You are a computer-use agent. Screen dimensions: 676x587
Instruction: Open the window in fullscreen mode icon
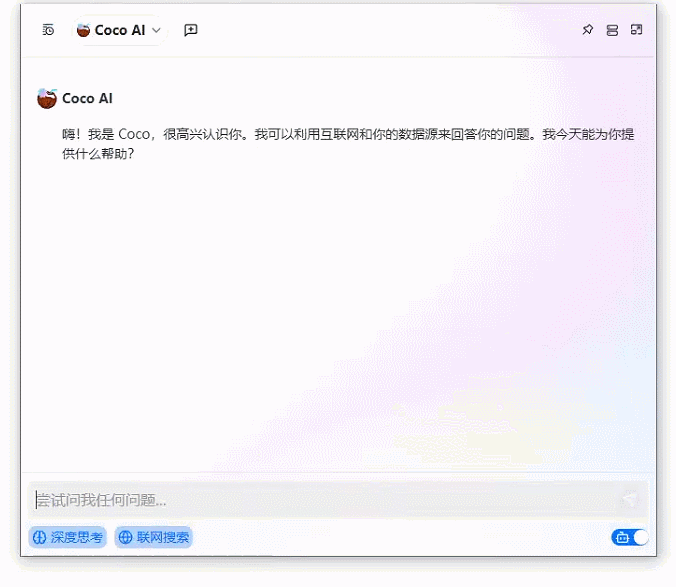(x=636, y=30)
